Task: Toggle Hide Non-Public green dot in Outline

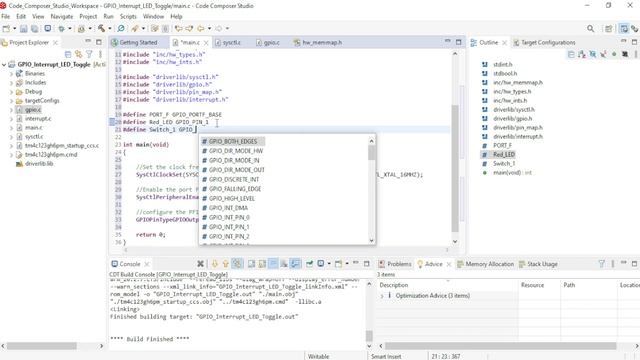Action: click(x=614, y=54)
